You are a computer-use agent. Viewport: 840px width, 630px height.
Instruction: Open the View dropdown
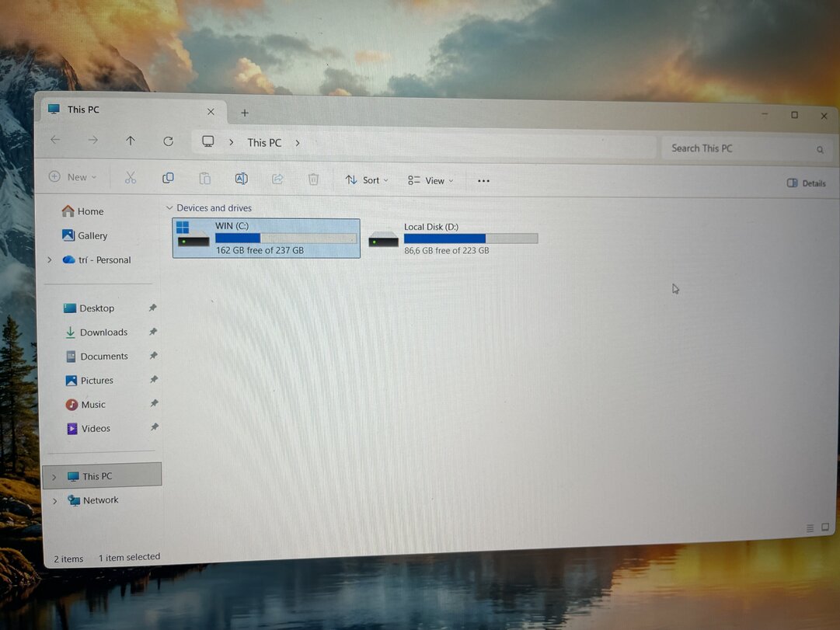coord(430,180)
